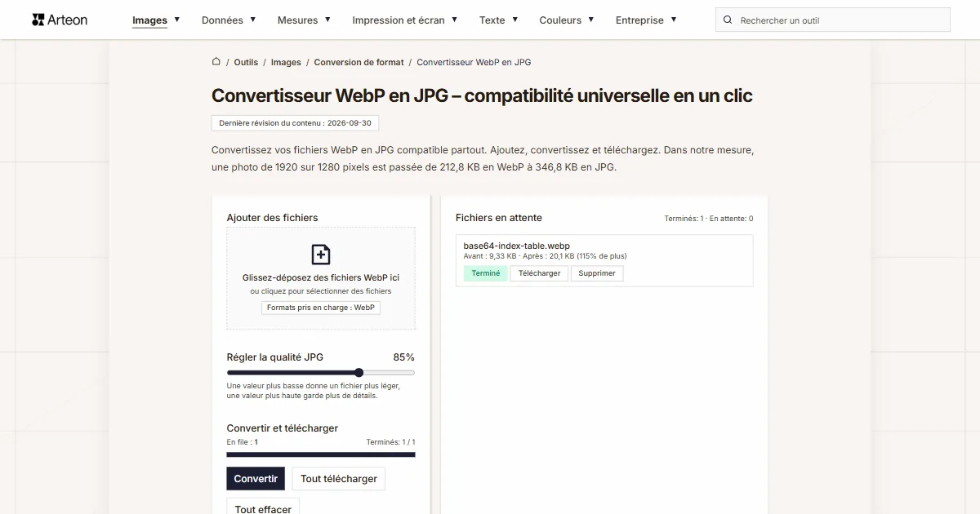This screenshot has width=980, height=514.
Task: Click the Dernière révision du contenu date badge
Action: point(295,123)
